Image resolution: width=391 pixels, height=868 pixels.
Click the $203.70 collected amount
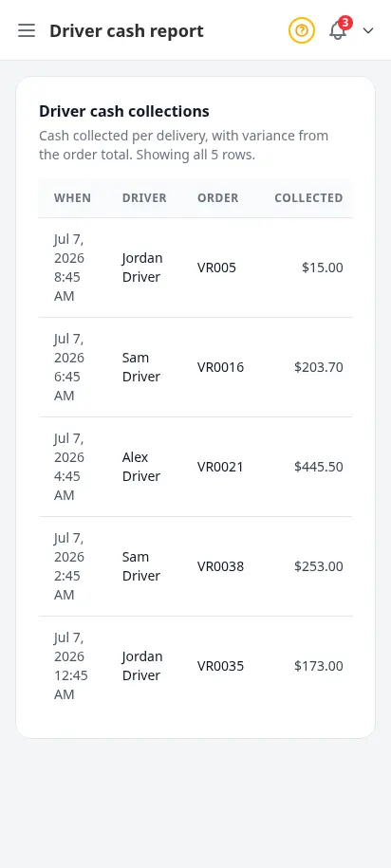tap(319, 367)
